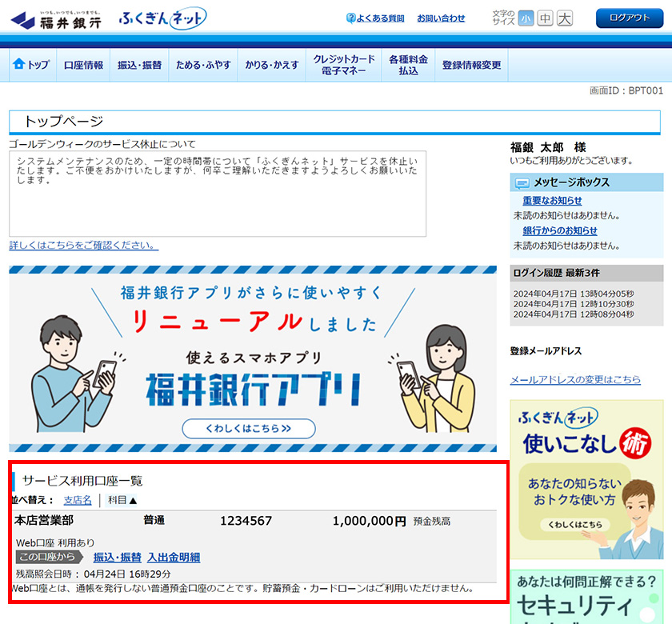The image size is (672, 624).
Task: Open the 福井銀行アプリ renewal banner
Action: (253, 359)
